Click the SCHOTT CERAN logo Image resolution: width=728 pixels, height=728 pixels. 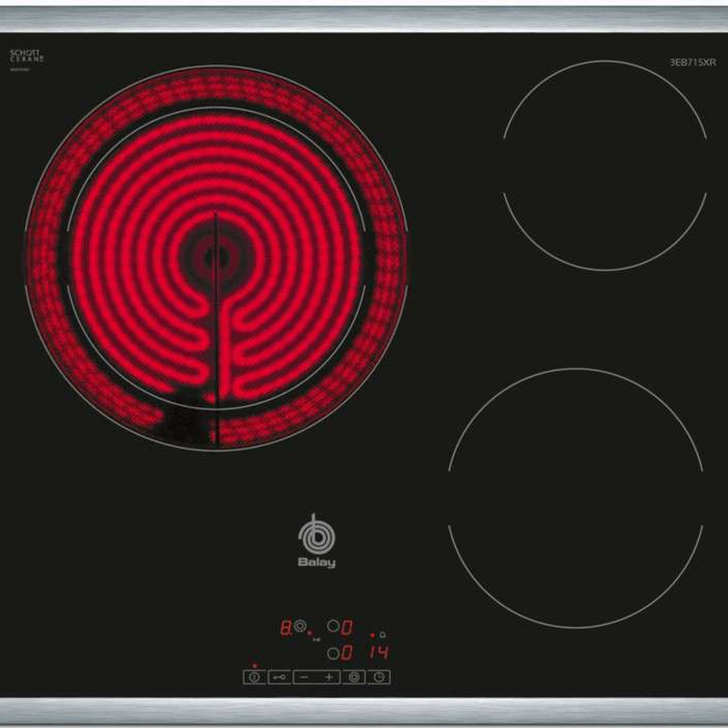pos(25,56)
